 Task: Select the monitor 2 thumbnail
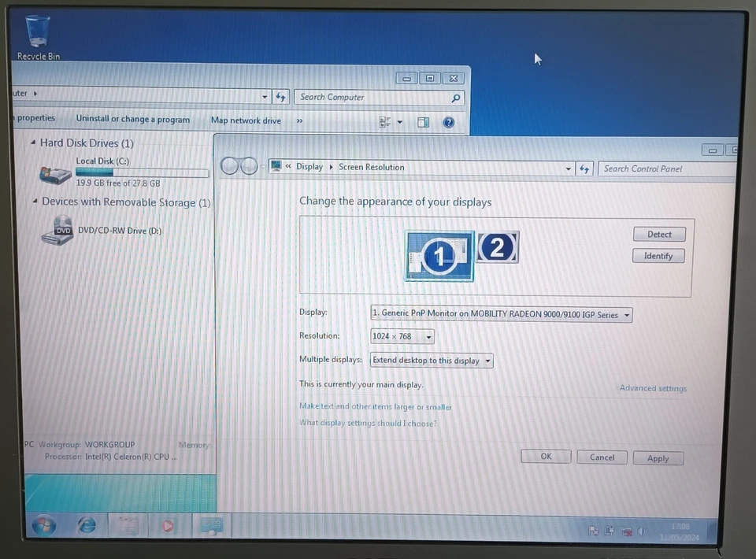pyautogui.click(x=497, y=248)
